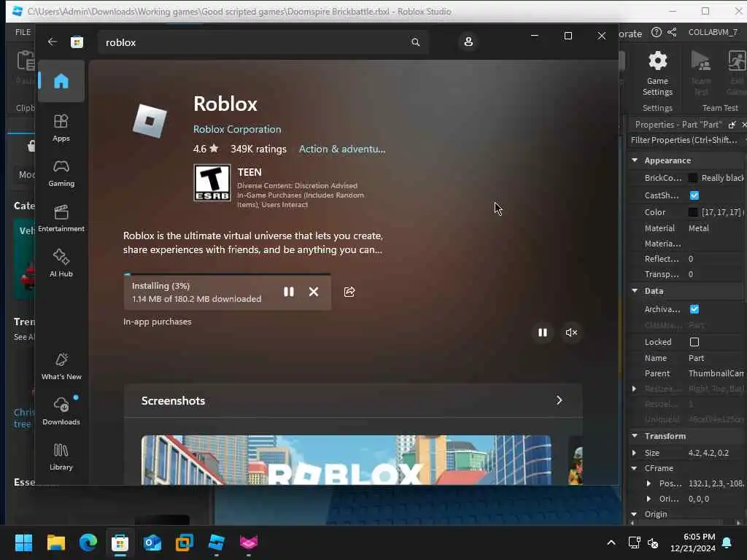The image size is (747, 560).
Task: Click the 349K ratings text
Action: (x=259, y=149)
